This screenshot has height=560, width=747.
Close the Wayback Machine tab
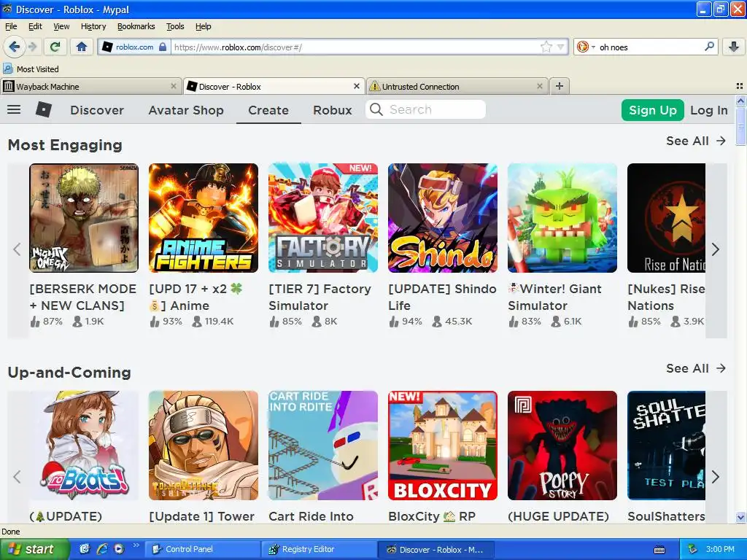pos(174,86)
